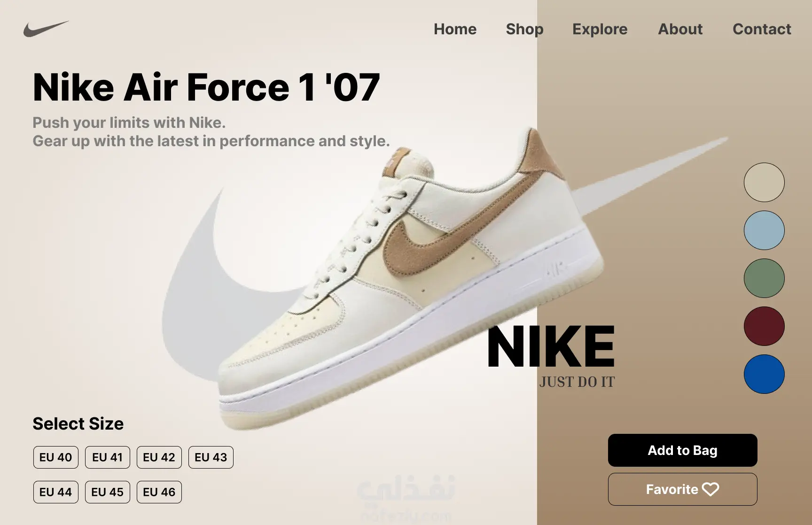
Task: Visit the About page
Action: (x=680, y=29)
